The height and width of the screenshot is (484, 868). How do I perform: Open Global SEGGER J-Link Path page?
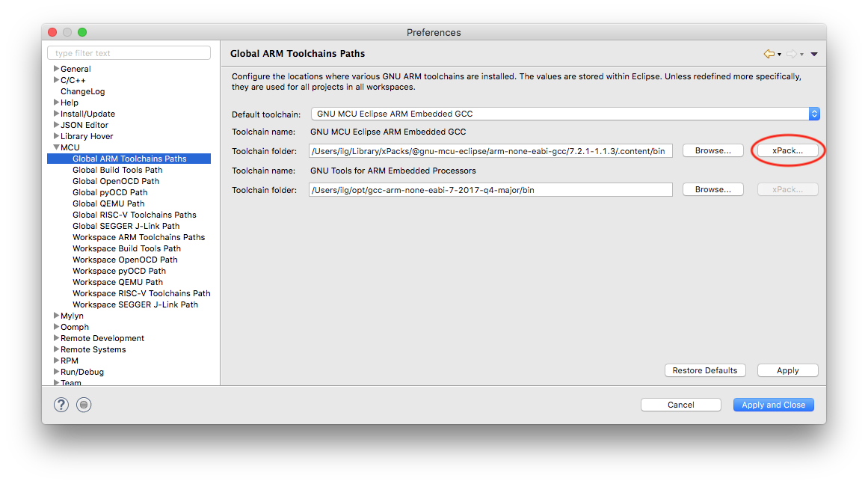(126, 226)
